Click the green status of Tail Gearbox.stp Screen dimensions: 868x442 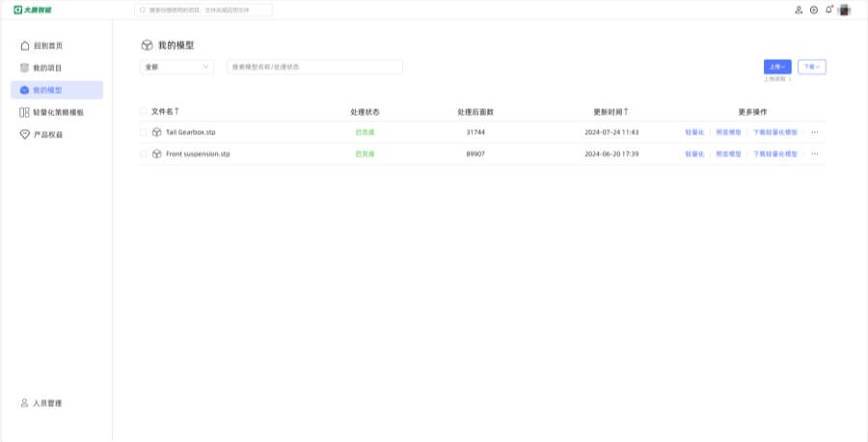point(365,132)
